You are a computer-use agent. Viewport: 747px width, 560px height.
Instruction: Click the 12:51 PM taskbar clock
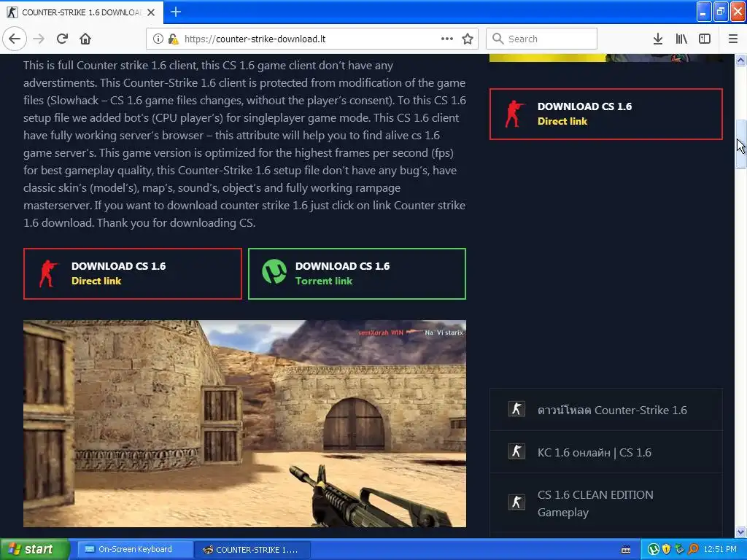[x=720, y=550]
